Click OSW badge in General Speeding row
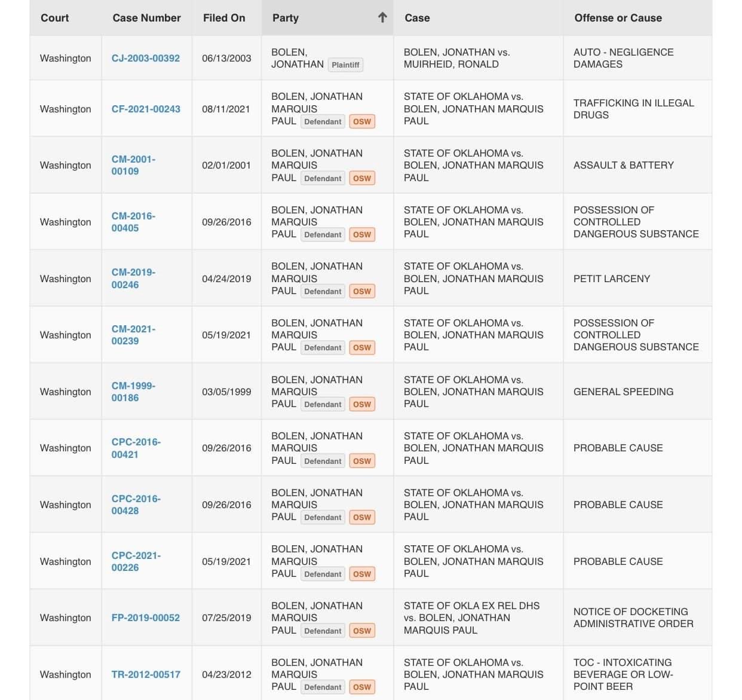 click(x=362, y=404)
